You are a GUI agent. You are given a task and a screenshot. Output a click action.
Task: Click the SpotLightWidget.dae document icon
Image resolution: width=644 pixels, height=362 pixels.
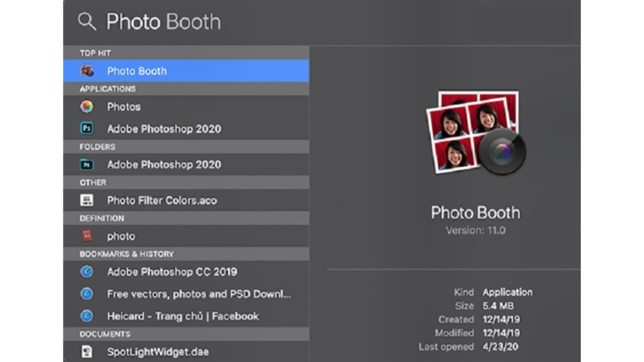coord(87,352)
